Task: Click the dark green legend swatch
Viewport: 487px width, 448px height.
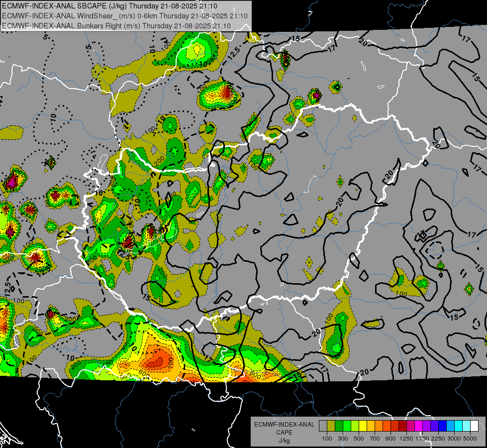Action: (x=339, y=426)
